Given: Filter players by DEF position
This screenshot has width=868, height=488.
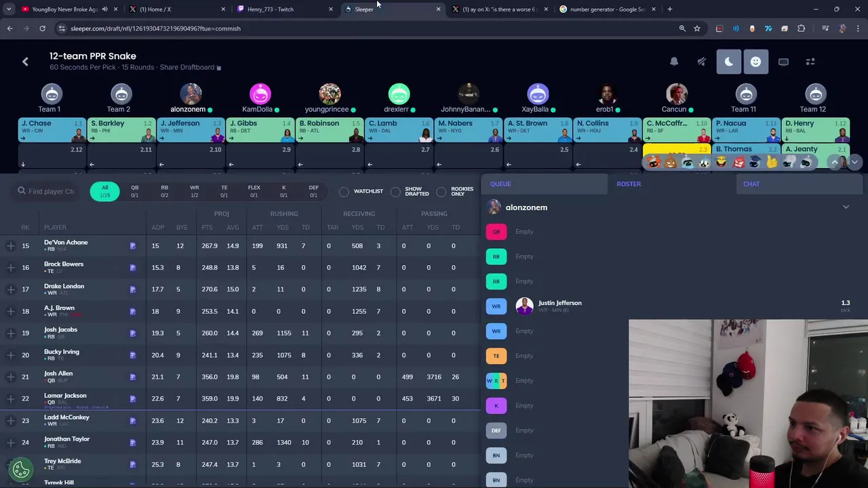Looking at the screenshot, I should point(313,191).
